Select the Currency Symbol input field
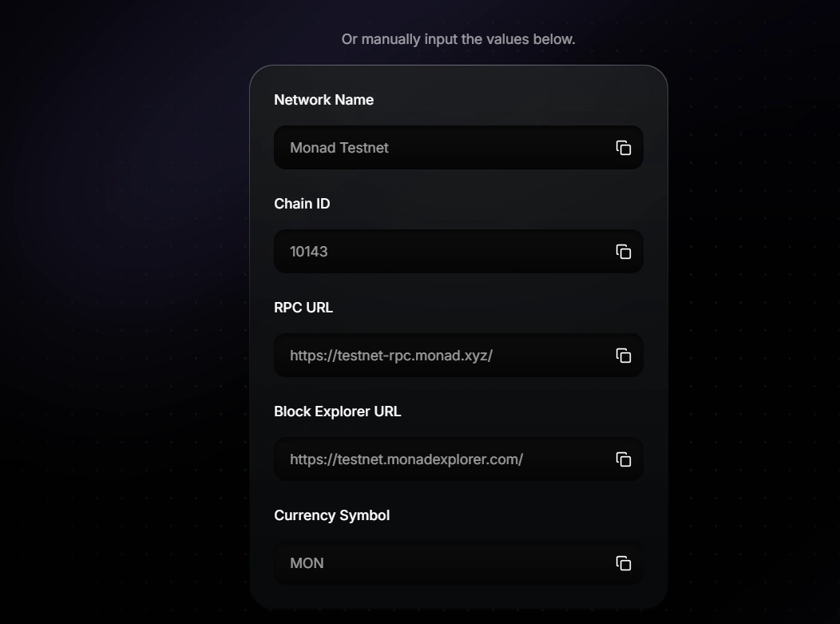 [439, 563]
